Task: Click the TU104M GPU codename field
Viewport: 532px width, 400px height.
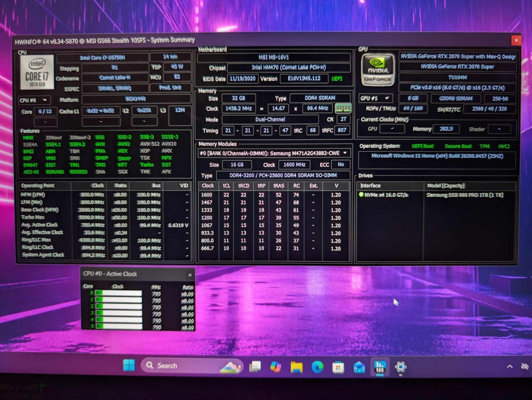Action: [458, 77]
